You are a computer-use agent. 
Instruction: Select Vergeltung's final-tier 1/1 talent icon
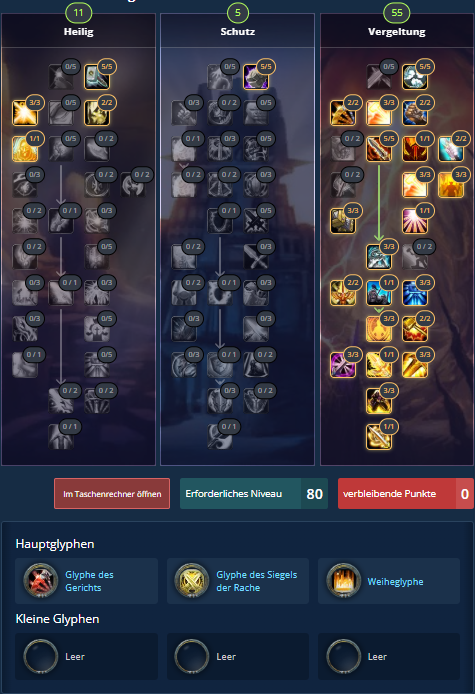(379, 437)
